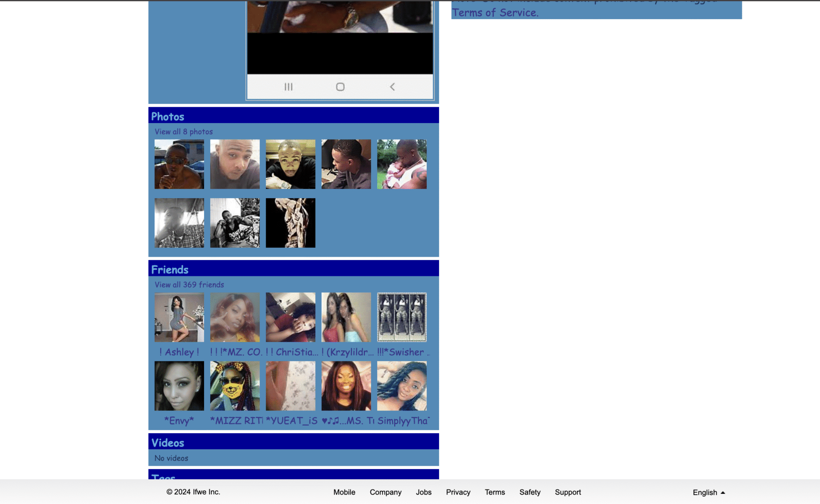Open Support footer link

[568, 492]
